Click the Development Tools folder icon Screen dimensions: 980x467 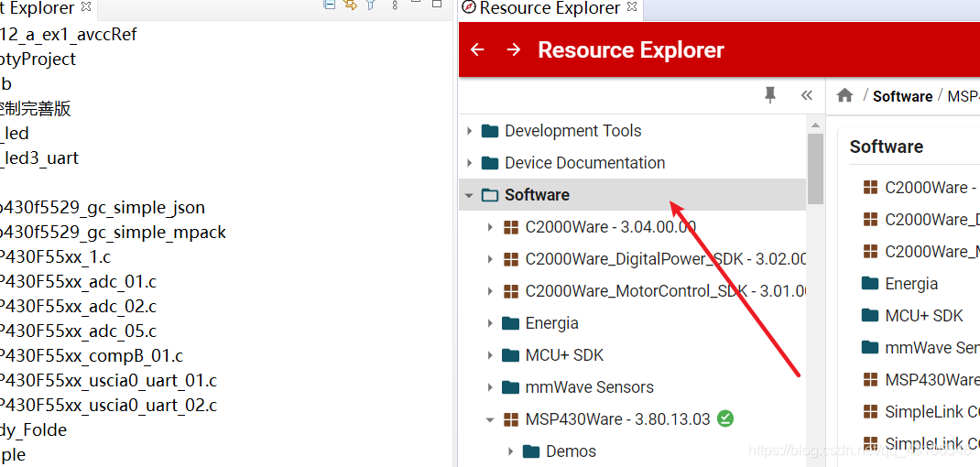click(x=490, y=131)
